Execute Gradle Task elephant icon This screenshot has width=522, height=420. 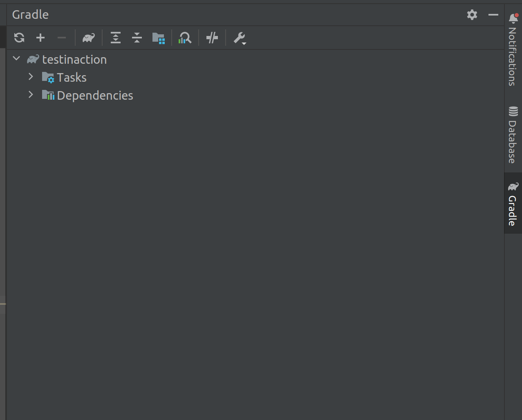[89, 38]
